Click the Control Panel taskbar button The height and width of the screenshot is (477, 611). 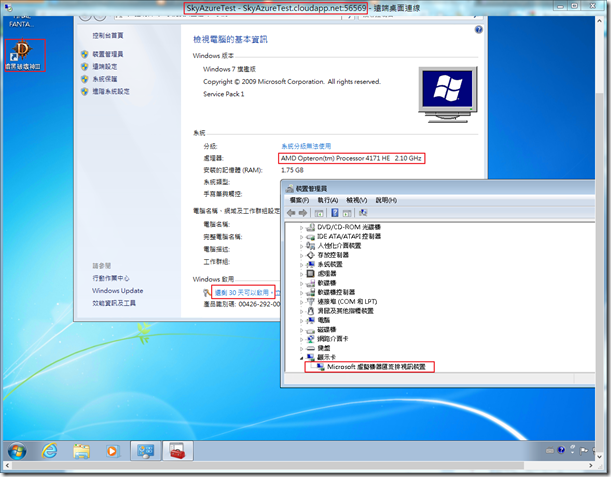[145, 451]
